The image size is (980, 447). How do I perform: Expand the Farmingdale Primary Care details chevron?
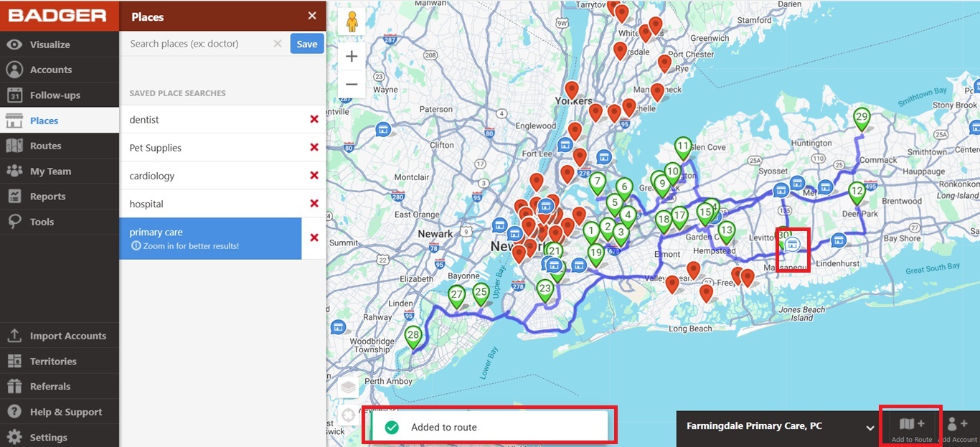(870, 428)
